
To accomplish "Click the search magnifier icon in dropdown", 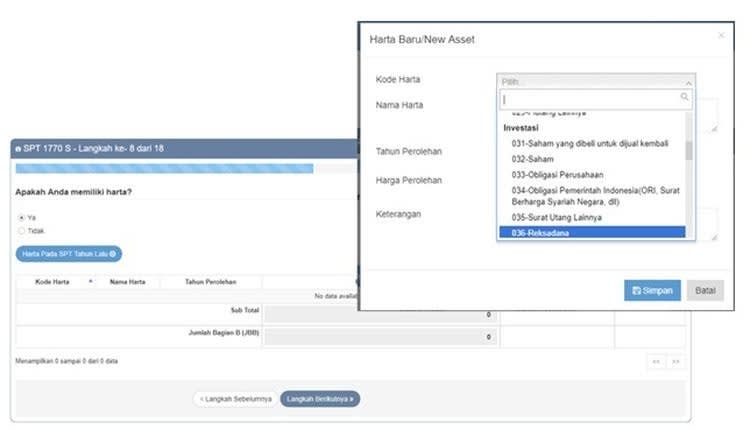I will pyautogui.click(x=684, y=98).
